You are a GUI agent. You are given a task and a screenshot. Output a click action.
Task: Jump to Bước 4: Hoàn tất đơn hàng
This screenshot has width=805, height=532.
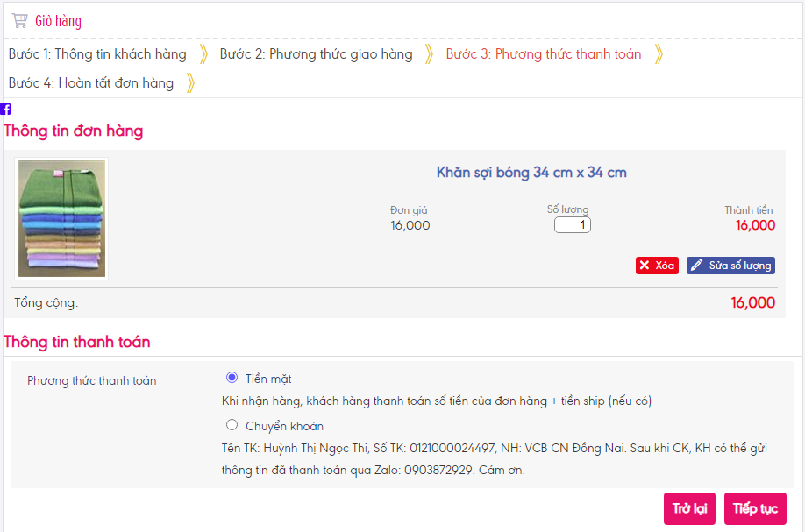(91, 83)
